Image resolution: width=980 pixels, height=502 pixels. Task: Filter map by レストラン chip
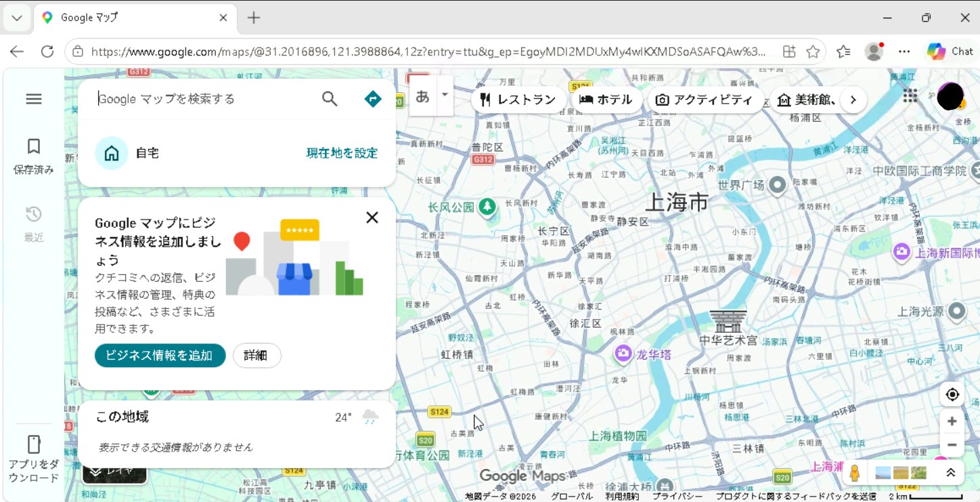tap(518, 100)
